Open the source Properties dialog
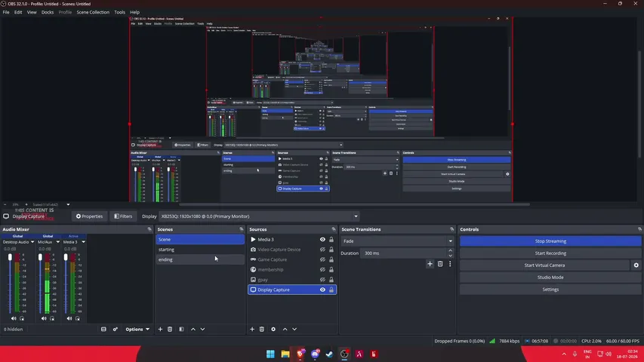Image resolution: width=644 pixels, height=362 pixels. pos(89,216)
